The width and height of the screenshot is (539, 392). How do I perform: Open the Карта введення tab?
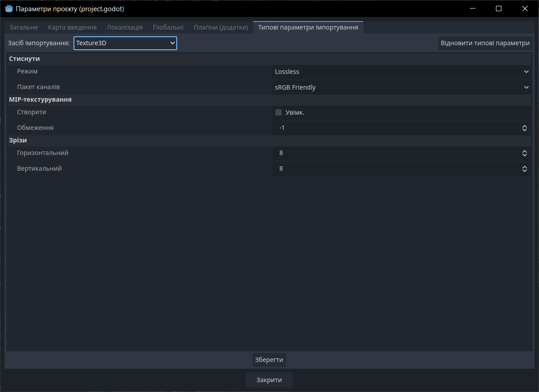click(72, 27)
